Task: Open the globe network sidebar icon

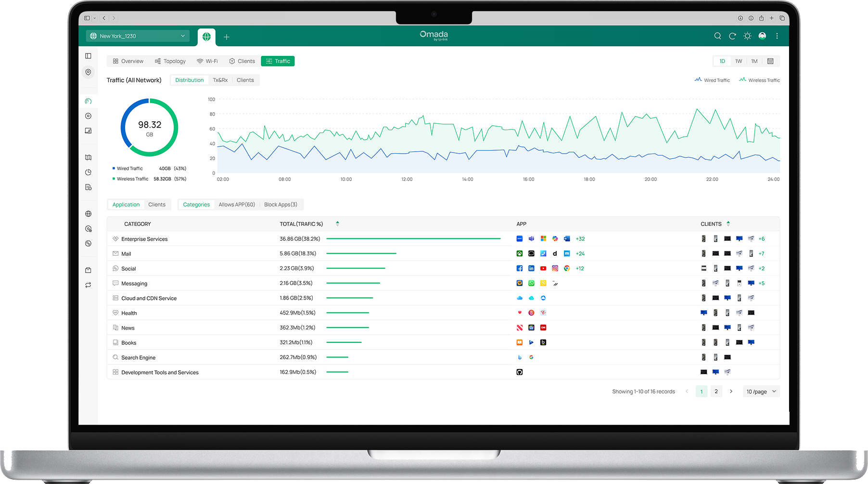Action: [x=88, y=214]
